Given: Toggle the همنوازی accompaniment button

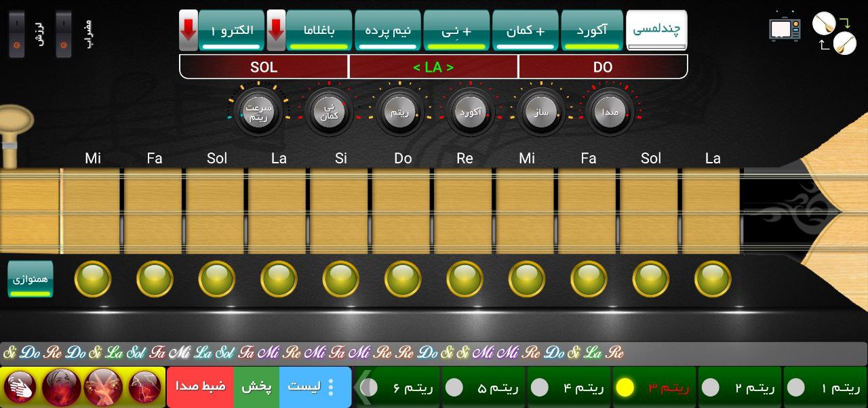Looking at the screenshot, I should [31, 279].
